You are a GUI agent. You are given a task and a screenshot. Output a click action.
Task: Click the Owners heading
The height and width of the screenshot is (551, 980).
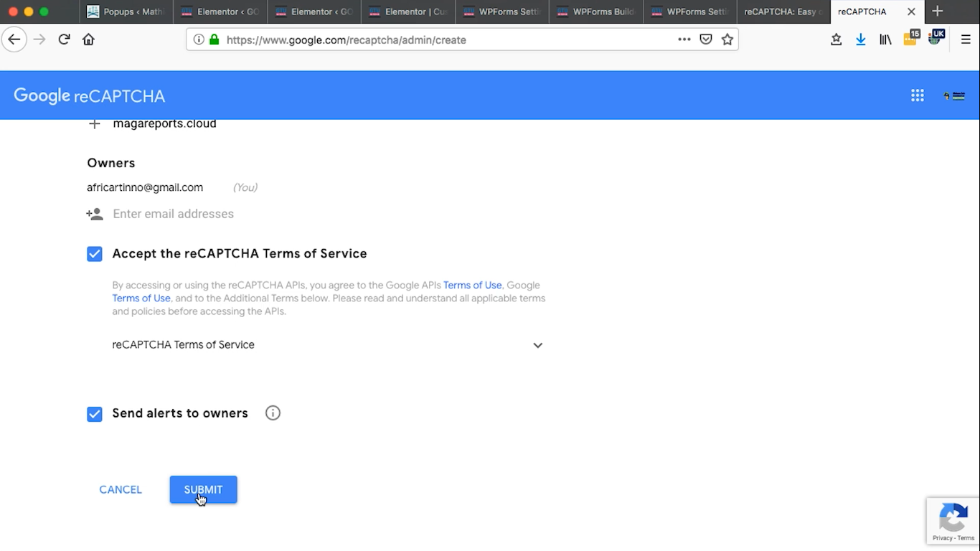point(111,163)
